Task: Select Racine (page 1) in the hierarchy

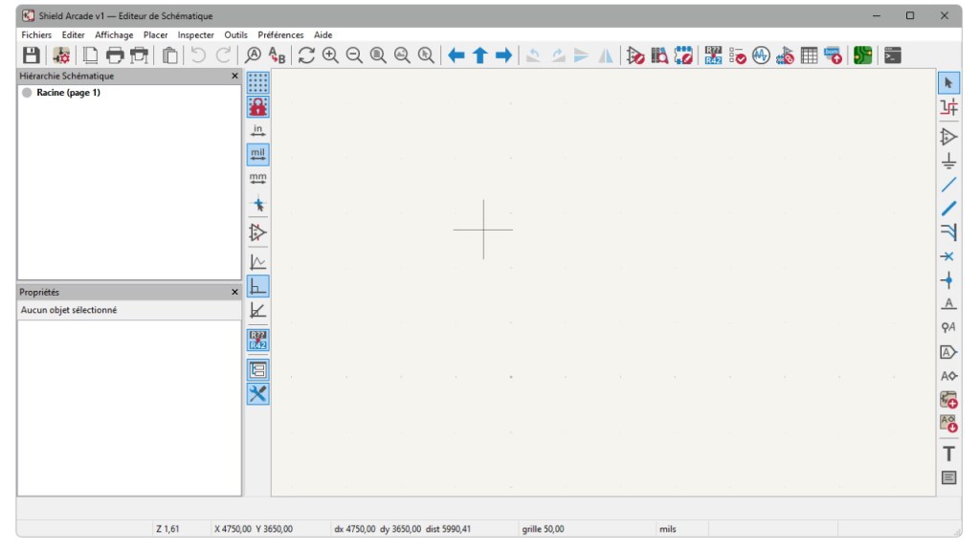Action: [70, 93]
